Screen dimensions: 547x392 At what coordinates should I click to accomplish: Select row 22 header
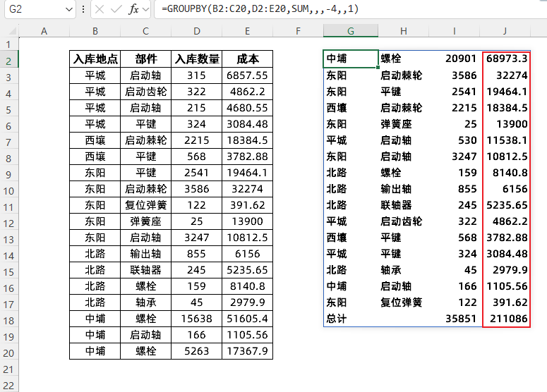pyautogui.click(x=9, y=386)
